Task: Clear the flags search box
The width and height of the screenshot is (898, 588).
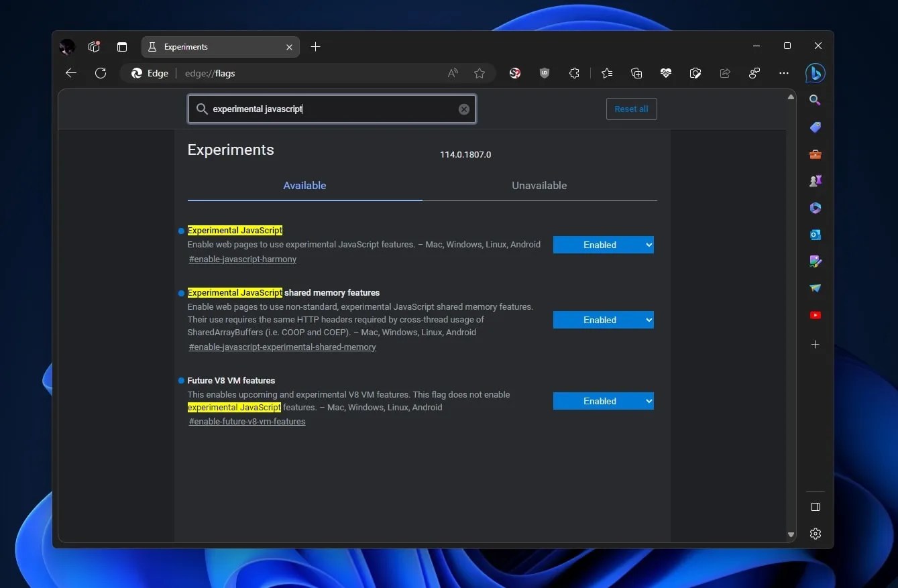Action: point(464,109)
